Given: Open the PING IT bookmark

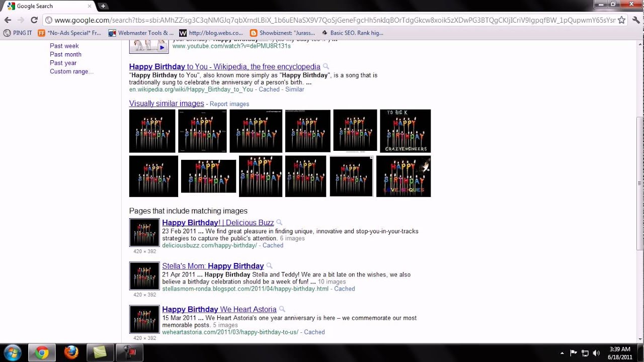Looking at the screenshot, I should [x=18, y=33].
